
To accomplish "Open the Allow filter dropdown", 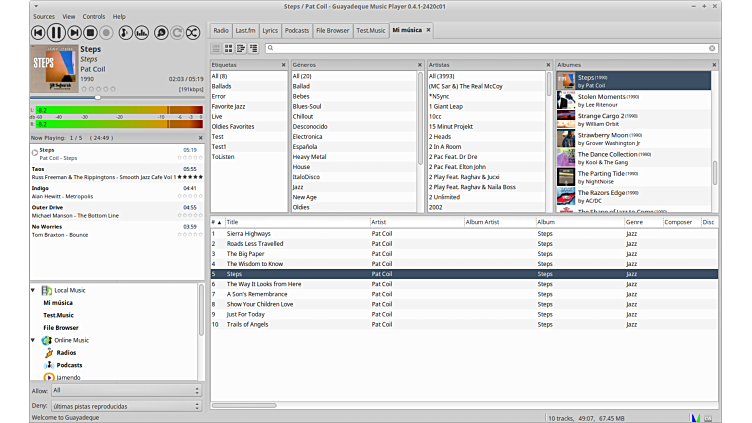I will point(125,391).
